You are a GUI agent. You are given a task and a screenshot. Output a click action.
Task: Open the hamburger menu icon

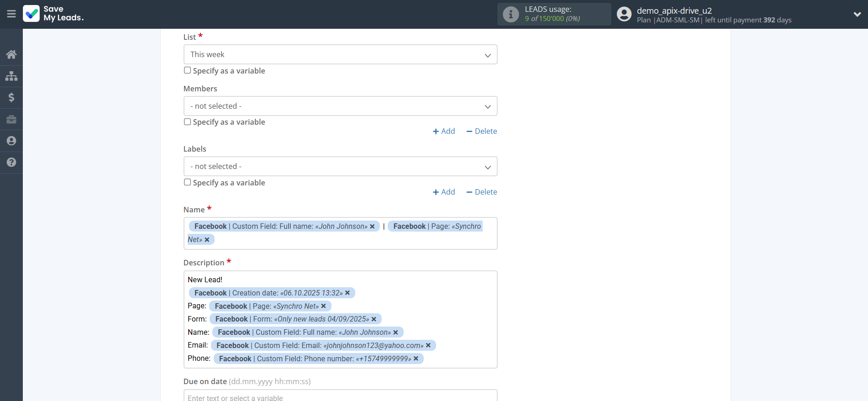click(x=11, y=14)
